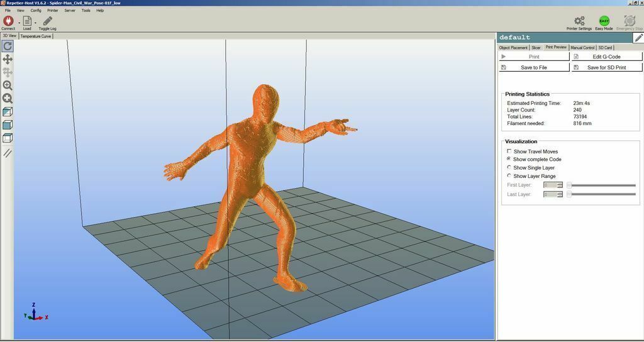Switch to the Temperature Curve tab
The height and width of the screenshot is (342, 644).
tap(36, 36)
